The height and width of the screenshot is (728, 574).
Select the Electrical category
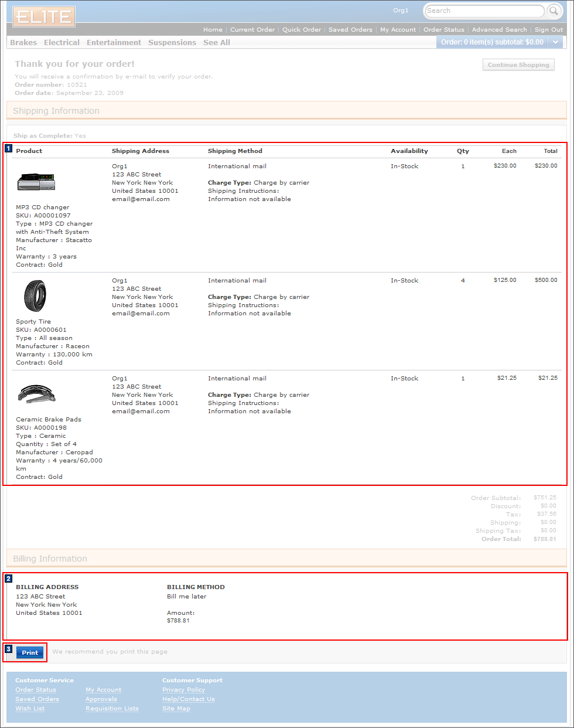coord(61,42)
